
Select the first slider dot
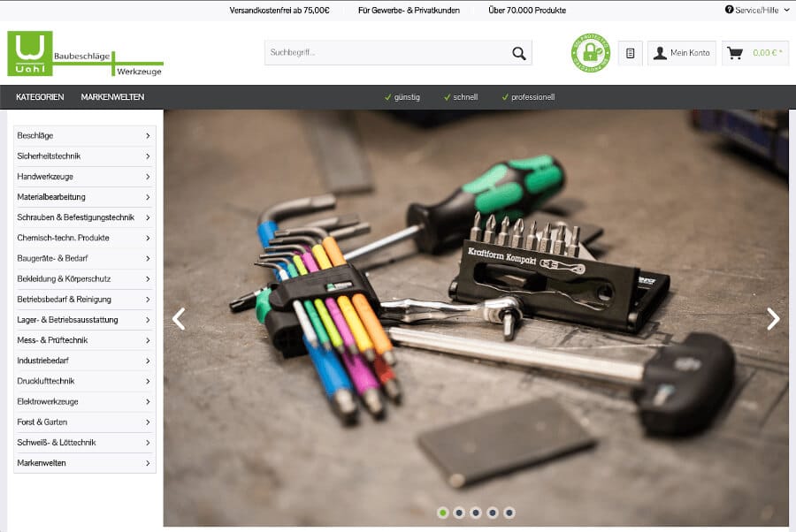[x=442, y=513]
